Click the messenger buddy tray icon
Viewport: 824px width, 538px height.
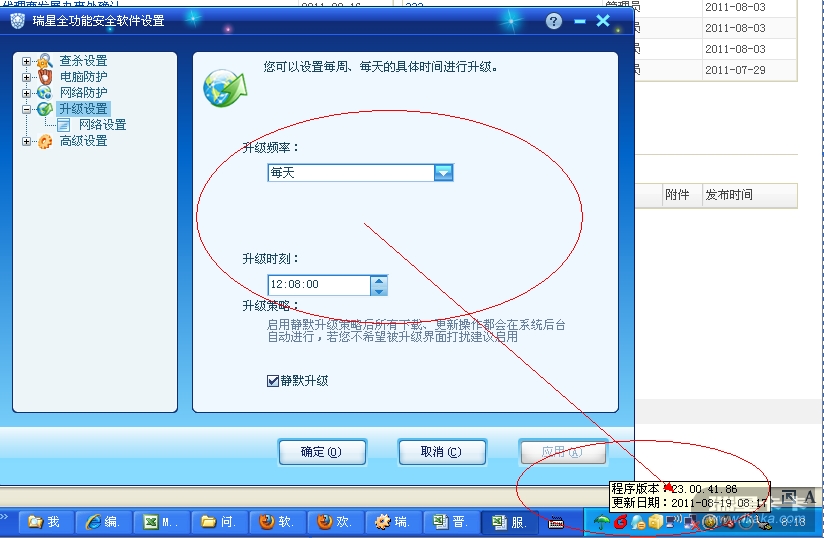tap(637, 522)
